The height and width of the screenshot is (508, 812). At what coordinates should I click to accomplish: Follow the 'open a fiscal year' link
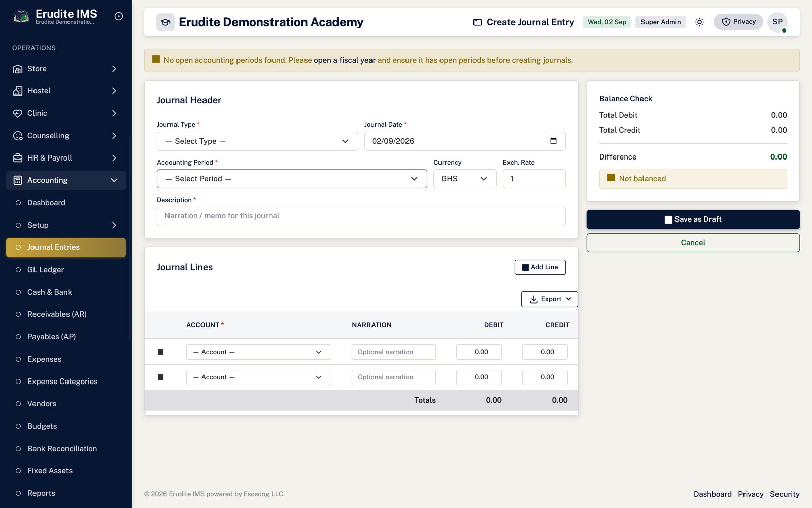(x=345, y=60)
